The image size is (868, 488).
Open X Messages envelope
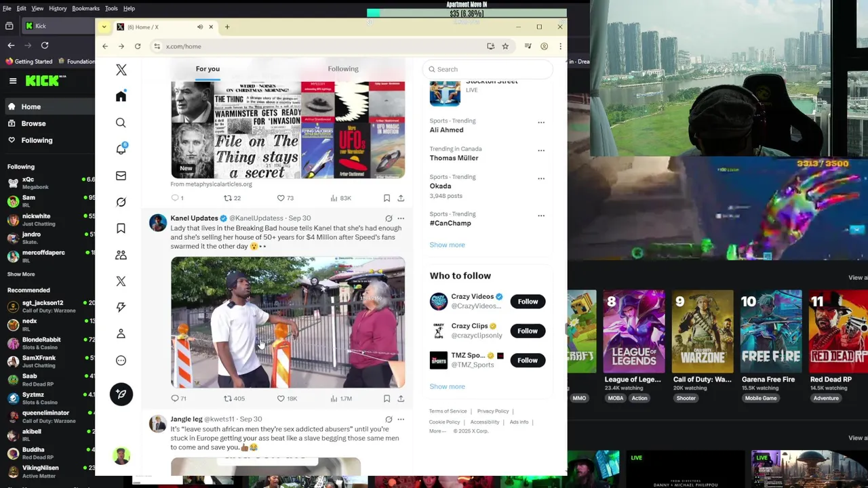tap(121, 176)
